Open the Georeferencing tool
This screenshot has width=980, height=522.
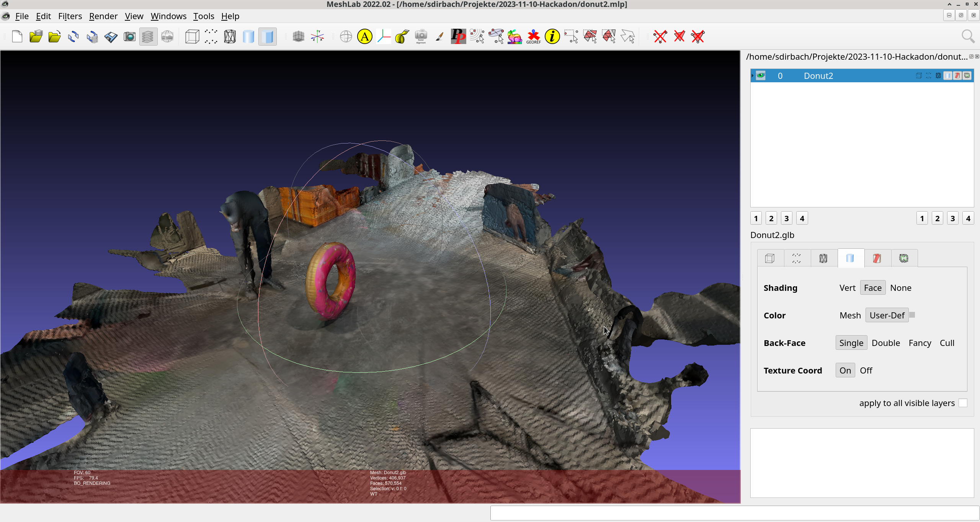tap(533, 37)
